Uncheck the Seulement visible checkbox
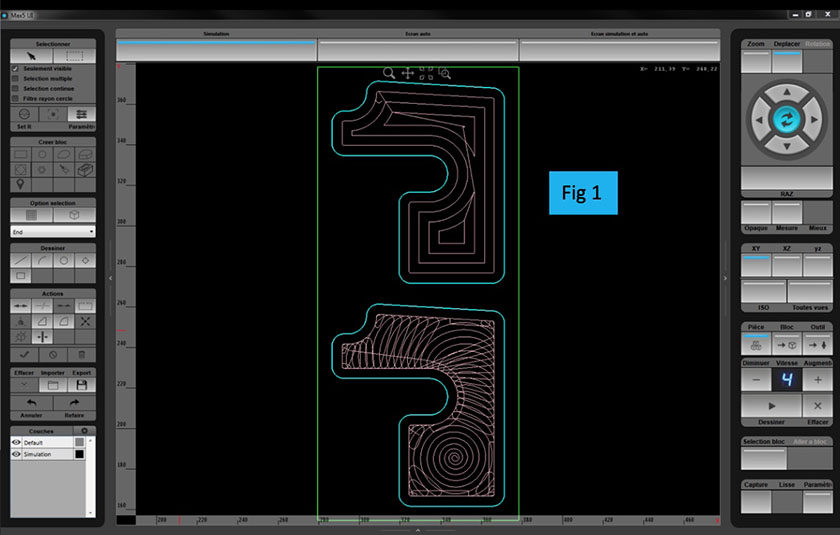Image resolution: width=840 pixels, height=535 pixels. [x=15, y=69]
